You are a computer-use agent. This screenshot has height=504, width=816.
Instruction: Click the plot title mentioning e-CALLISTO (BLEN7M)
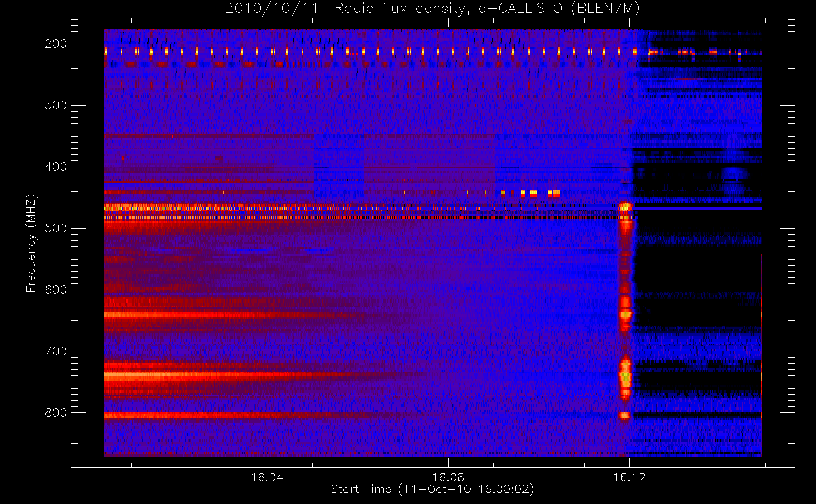coord(432,9)
